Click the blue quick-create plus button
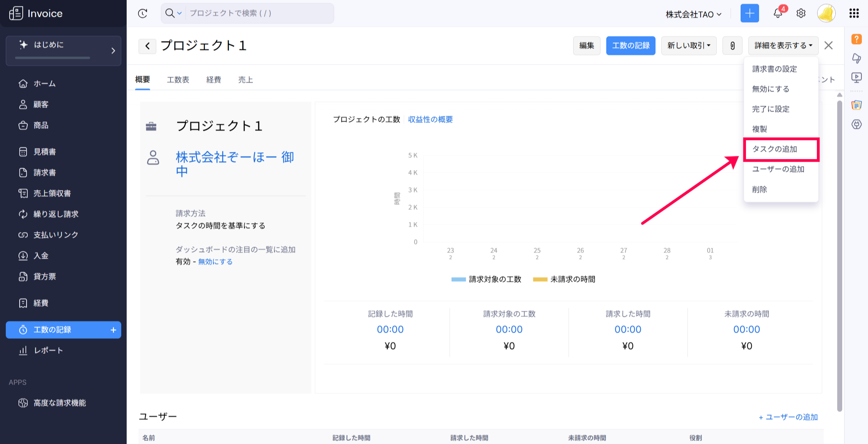This screenshot has height=444, width=868. [x=749, y=13]
